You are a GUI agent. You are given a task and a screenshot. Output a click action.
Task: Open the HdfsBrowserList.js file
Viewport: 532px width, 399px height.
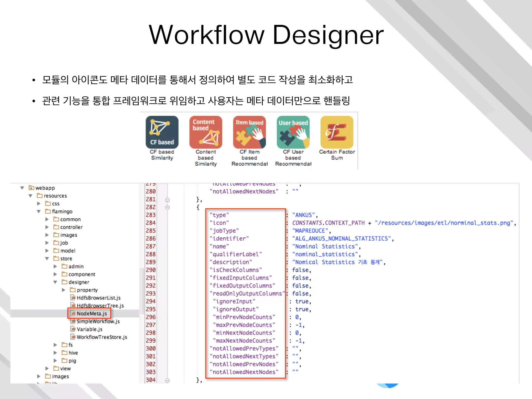[x=98, y=298]
